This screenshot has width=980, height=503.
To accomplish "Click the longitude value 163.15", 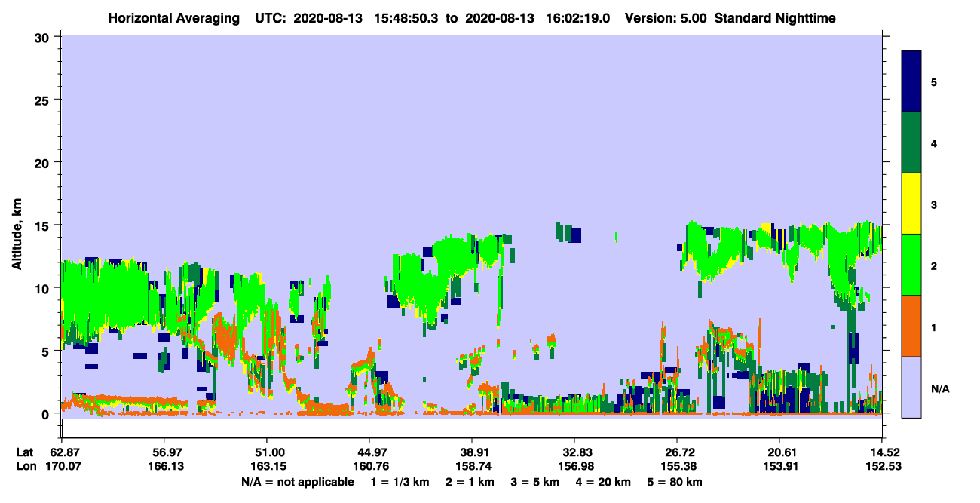I will coord(267,467).
